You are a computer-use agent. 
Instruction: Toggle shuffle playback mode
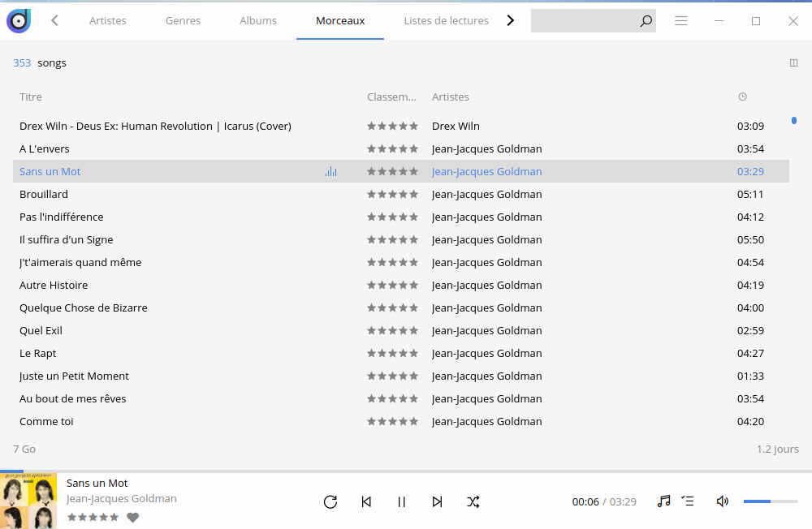pyautogui.click(x=473, y=501)
